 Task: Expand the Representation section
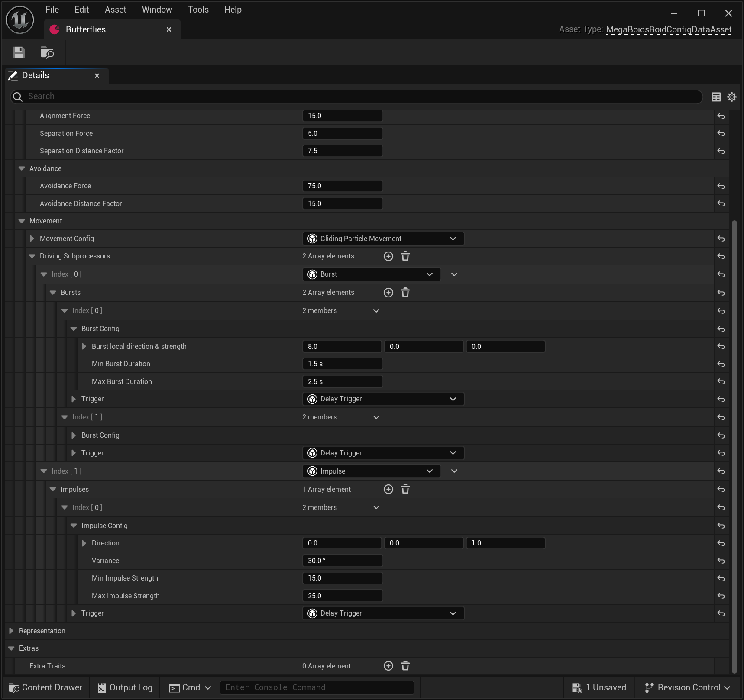(x=12, y=631)
